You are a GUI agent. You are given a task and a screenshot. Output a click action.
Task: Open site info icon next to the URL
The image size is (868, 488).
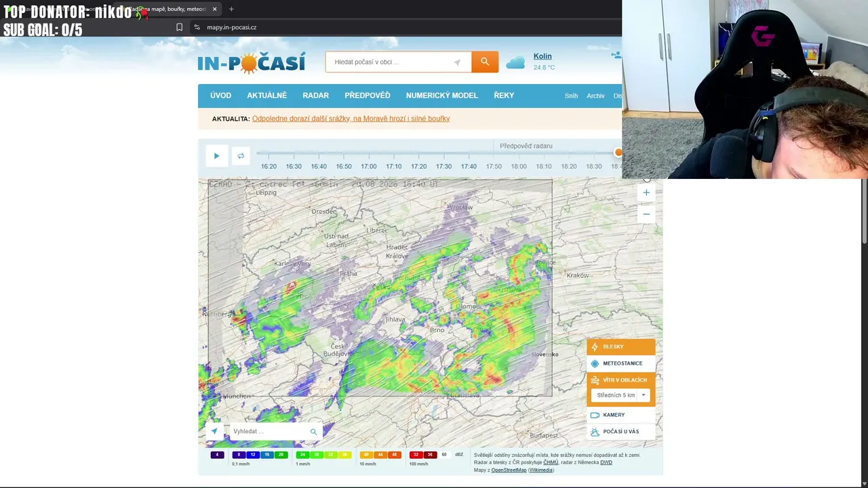tap(197, 28)
